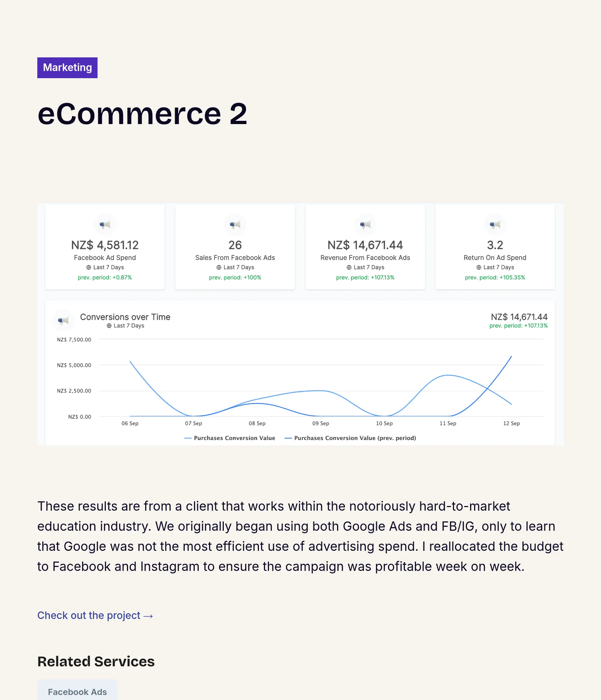Open the Check out the project link
The image size is (601, 700).
click(x=95, y=615)
